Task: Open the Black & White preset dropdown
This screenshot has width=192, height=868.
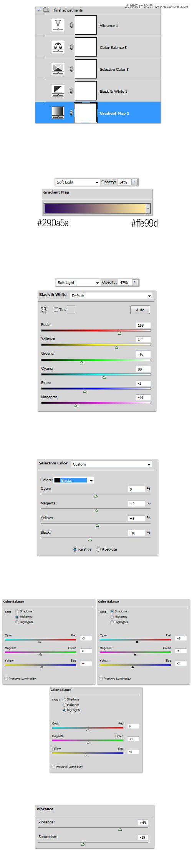Action: 111,296
